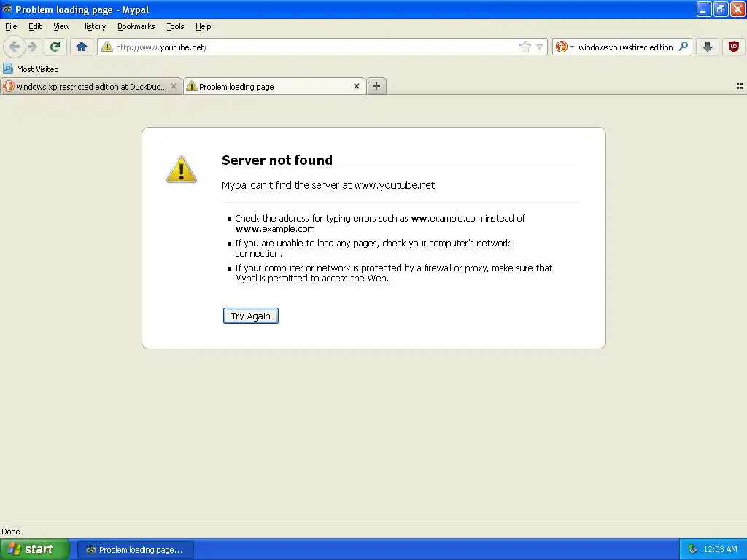Open the File menu
Screen dimensions: 747x560
pyautogui.click(x=11, y=27)
